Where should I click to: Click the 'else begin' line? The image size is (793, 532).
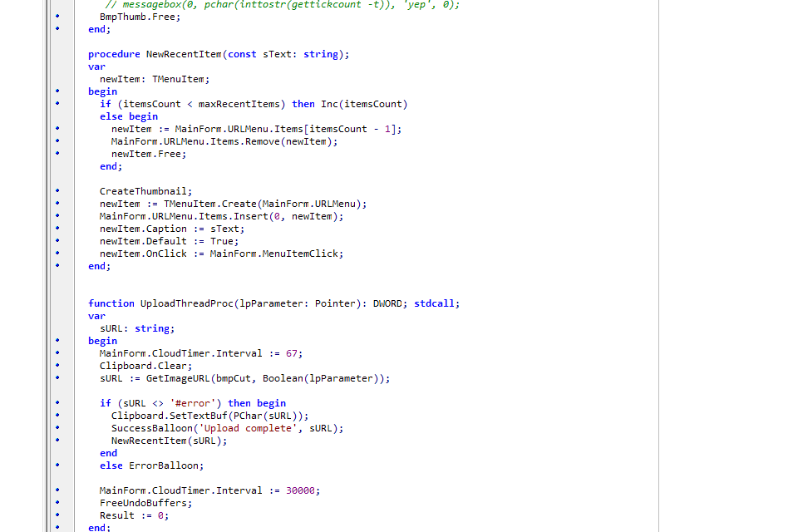point(129,116)
